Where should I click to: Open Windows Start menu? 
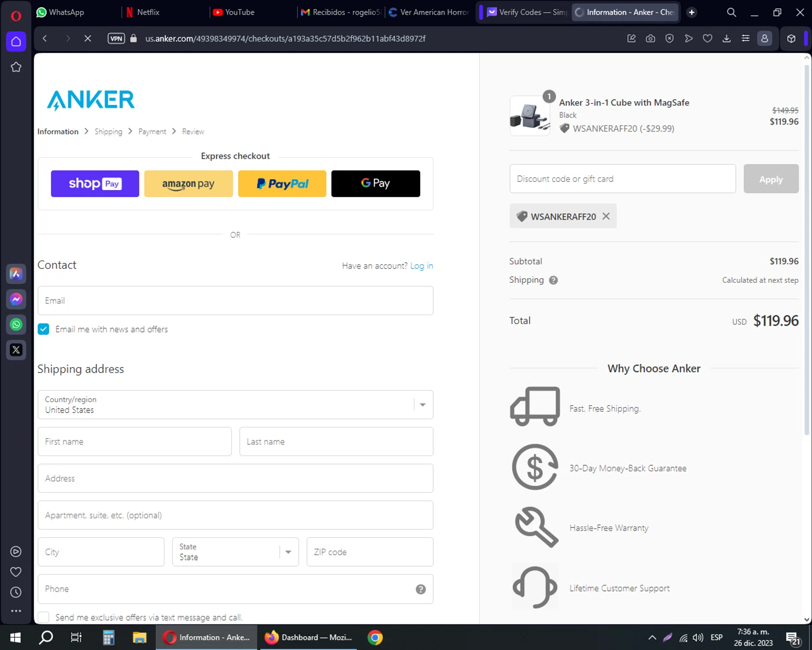[x=15, y=638]
